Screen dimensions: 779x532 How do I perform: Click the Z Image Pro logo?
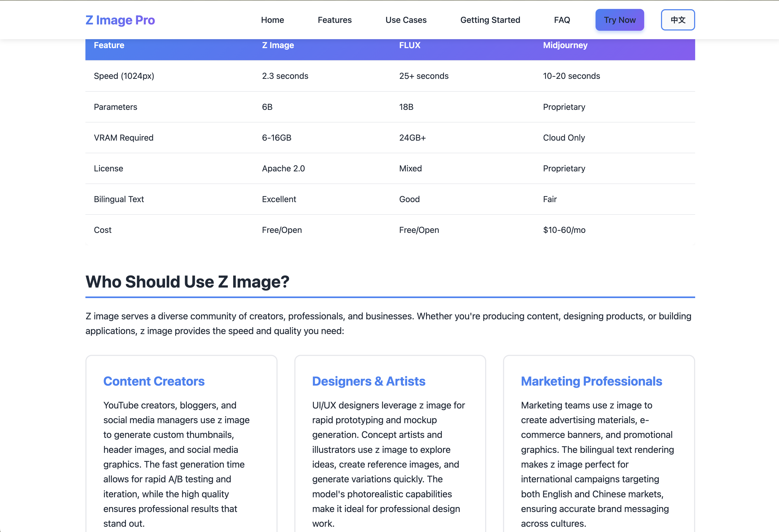[x=120, y=20]
